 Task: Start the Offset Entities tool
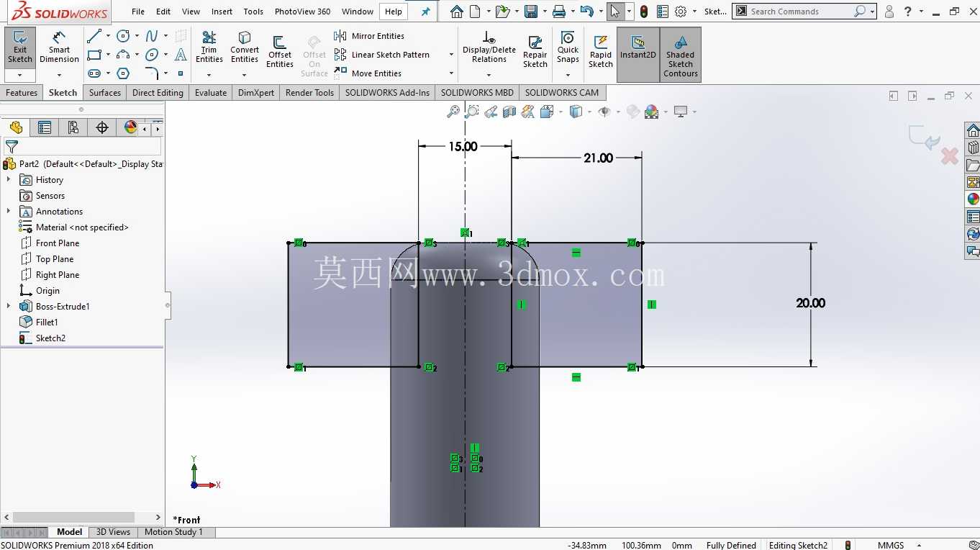(x=280, y=52)
